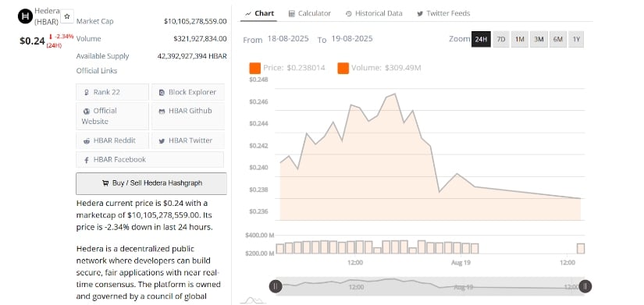Click the From date field 18-08-2025
The image size is (644, 305).
tap(288, 39)
